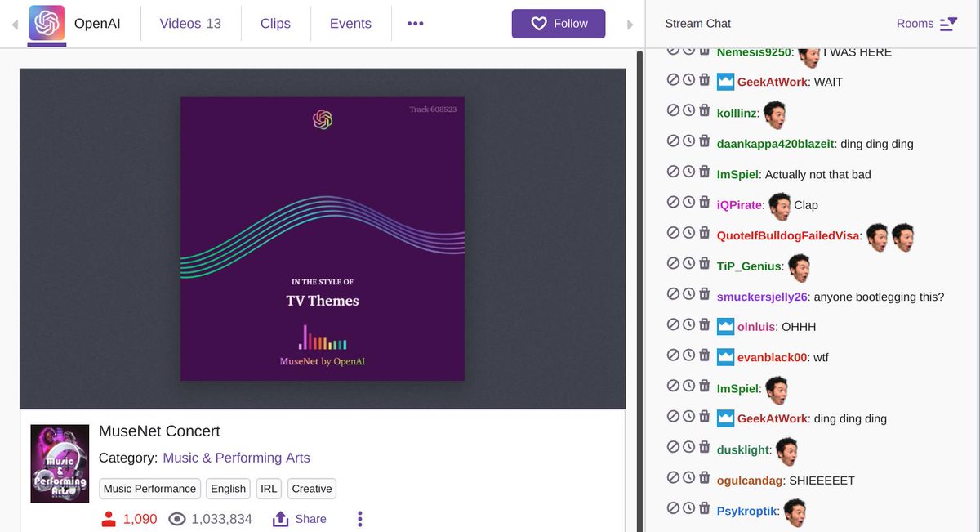Image resolution: width=980 pixels, height=532 pixels.
Task: Open username smuckersjelly26 in chat
Action: (x=762, y=297)
